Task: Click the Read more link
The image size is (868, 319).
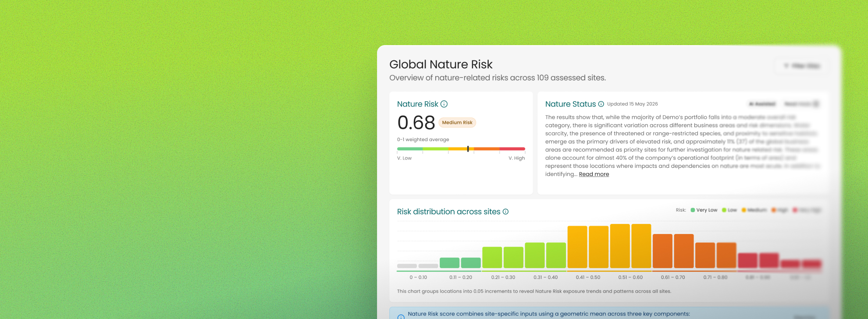Action: tap(594, 174)
